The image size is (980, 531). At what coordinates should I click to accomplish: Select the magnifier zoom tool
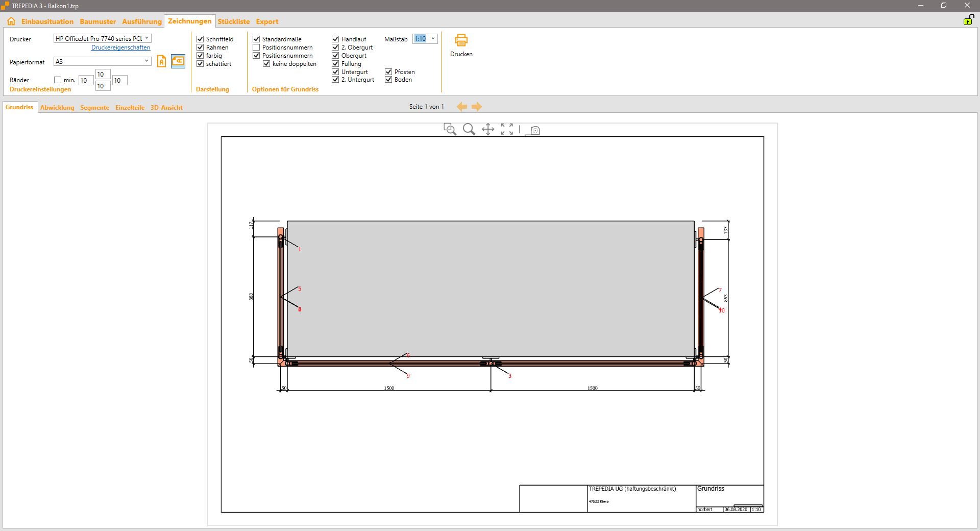pos(469,129)
